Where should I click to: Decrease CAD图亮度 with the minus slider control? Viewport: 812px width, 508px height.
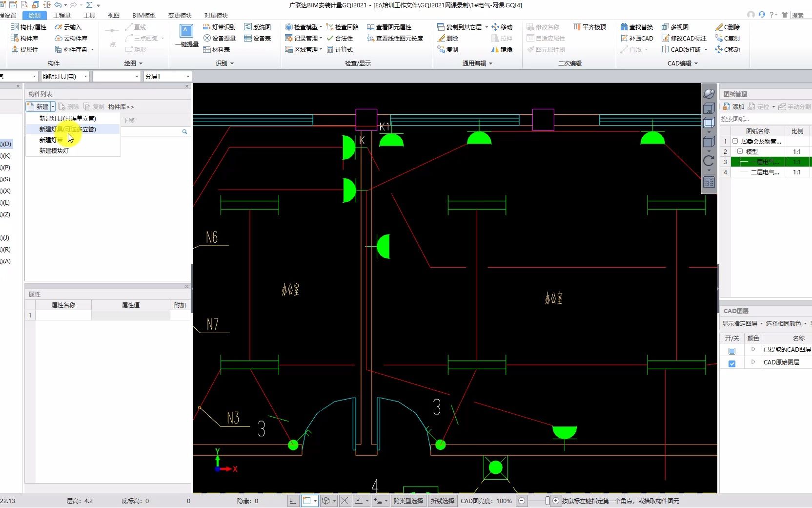click(522, 501)
